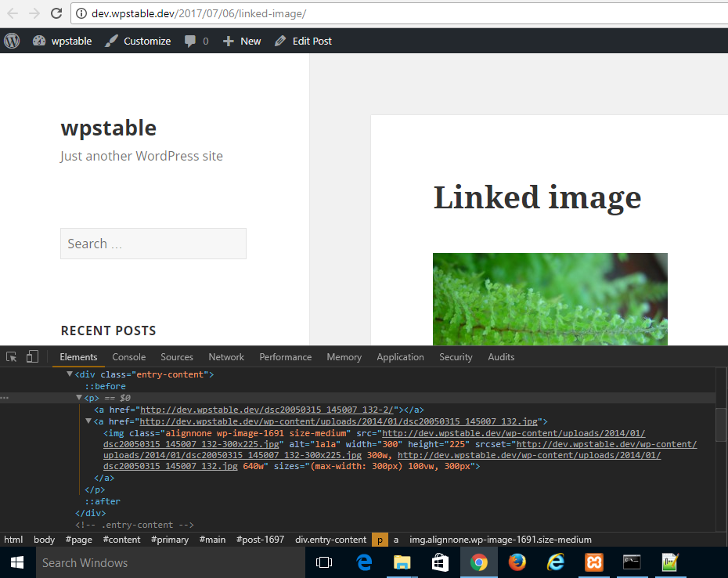Click the plus icon beside New
728x578 pixels.
coord(228,42)
